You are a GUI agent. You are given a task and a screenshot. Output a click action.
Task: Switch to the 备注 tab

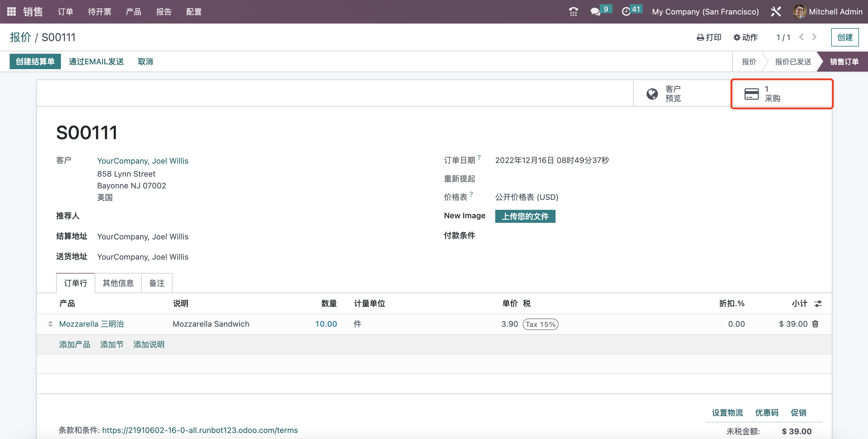[x=157, y=283]
